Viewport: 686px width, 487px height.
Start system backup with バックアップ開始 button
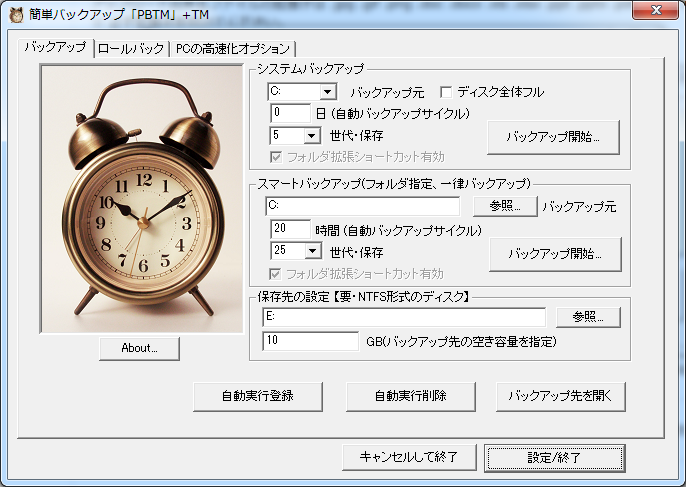[x=554, y=136]
